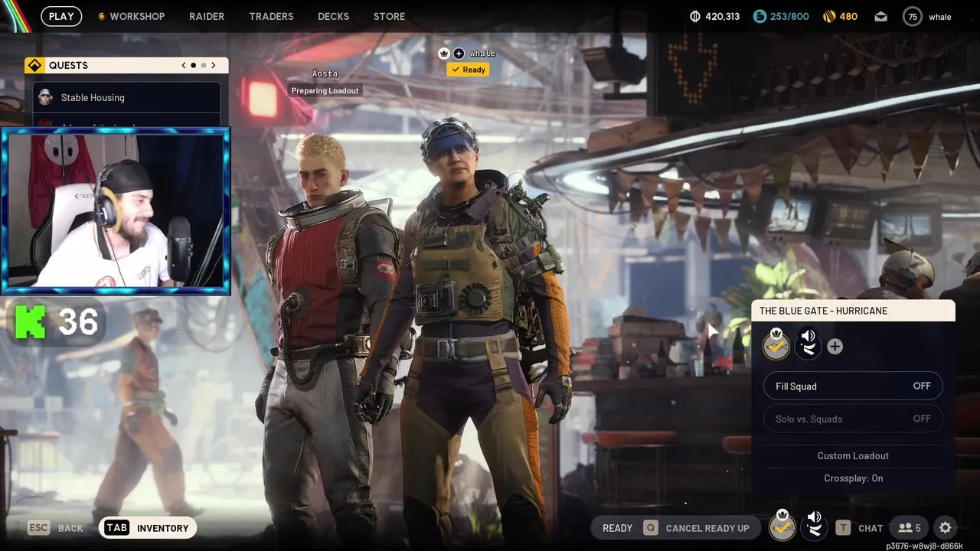980x551 pixels.
Task: Click the blue 253/800 stash currency icon
Action: click(759, 16)
